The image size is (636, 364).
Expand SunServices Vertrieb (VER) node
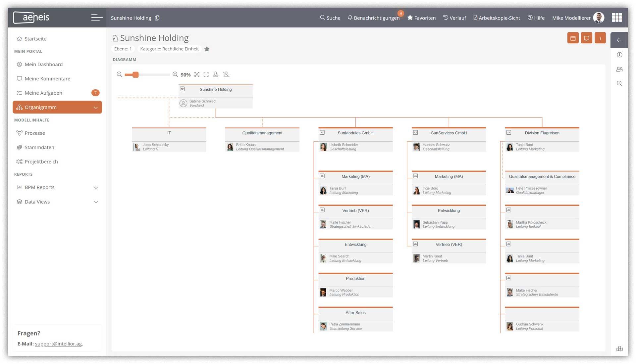[x=415, y=244]
